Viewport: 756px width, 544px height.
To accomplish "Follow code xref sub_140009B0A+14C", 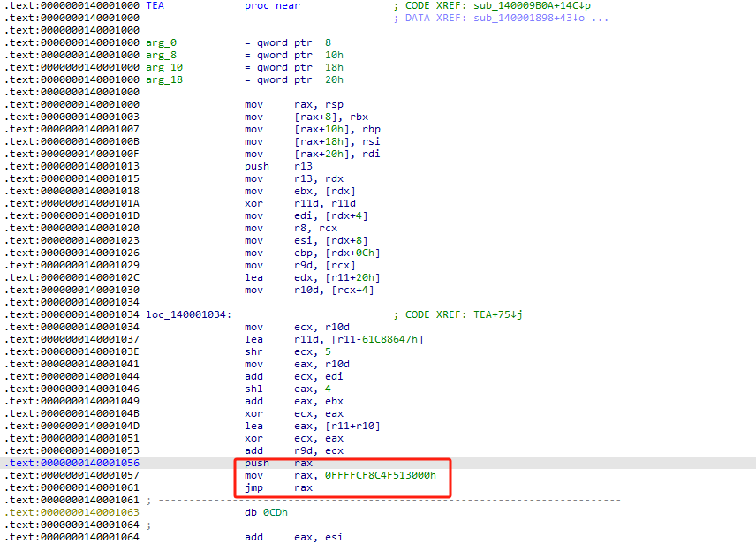I will (532, 6).
